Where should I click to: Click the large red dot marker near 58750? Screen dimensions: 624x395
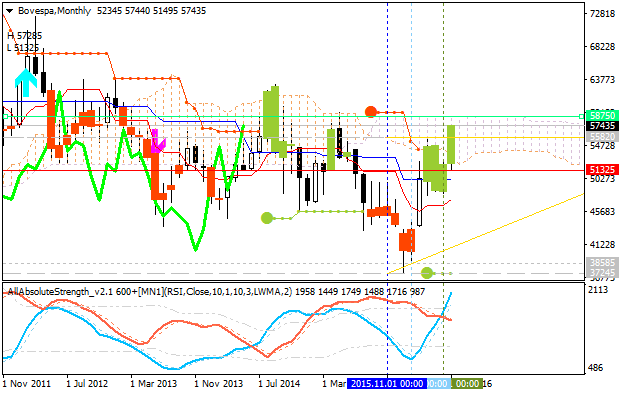pos(371,112)
